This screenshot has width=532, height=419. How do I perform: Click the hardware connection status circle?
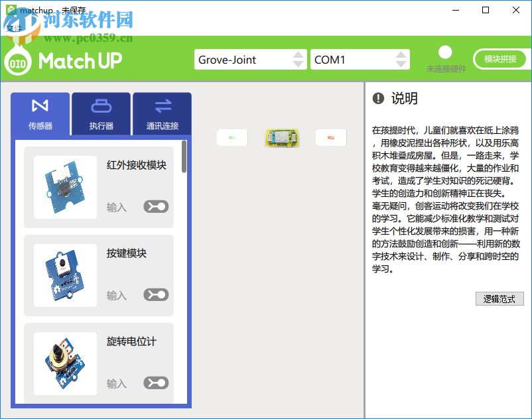445,52
